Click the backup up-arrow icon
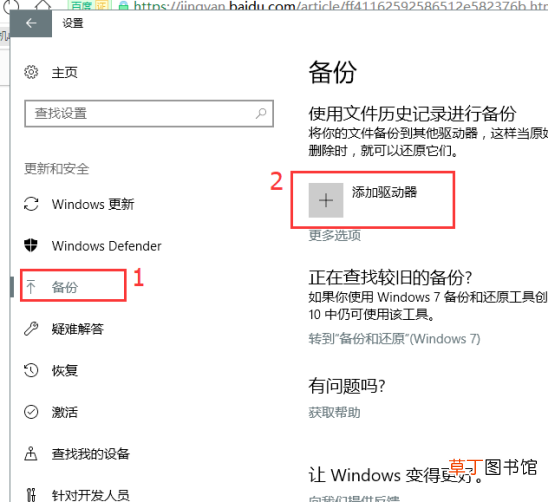The image size is (548, 502). click(x=31, y=287)
